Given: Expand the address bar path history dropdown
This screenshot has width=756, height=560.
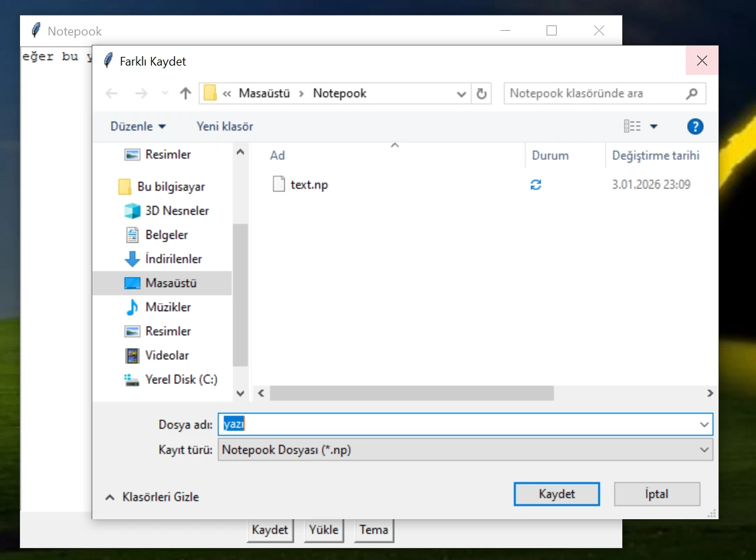Looking at the screenshot, I should pos(461,94).
